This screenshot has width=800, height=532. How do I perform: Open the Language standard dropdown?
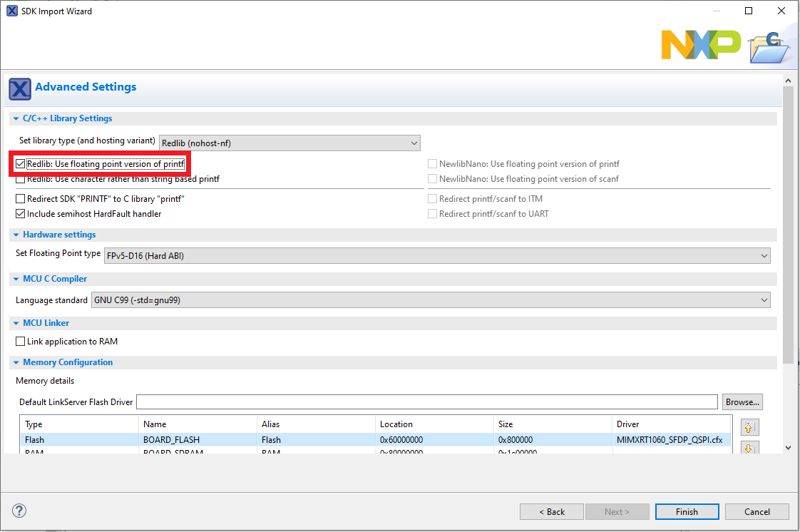[431, 300]
